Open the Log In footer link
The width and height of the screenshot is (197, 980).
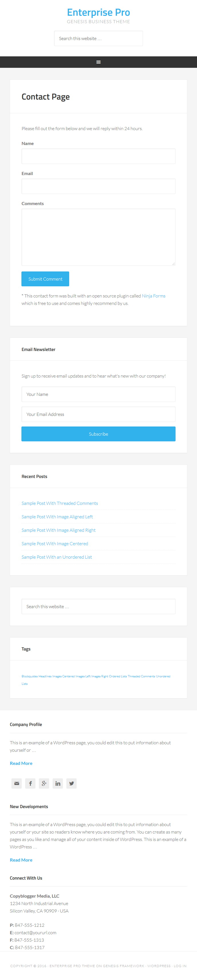click(180, 966)
